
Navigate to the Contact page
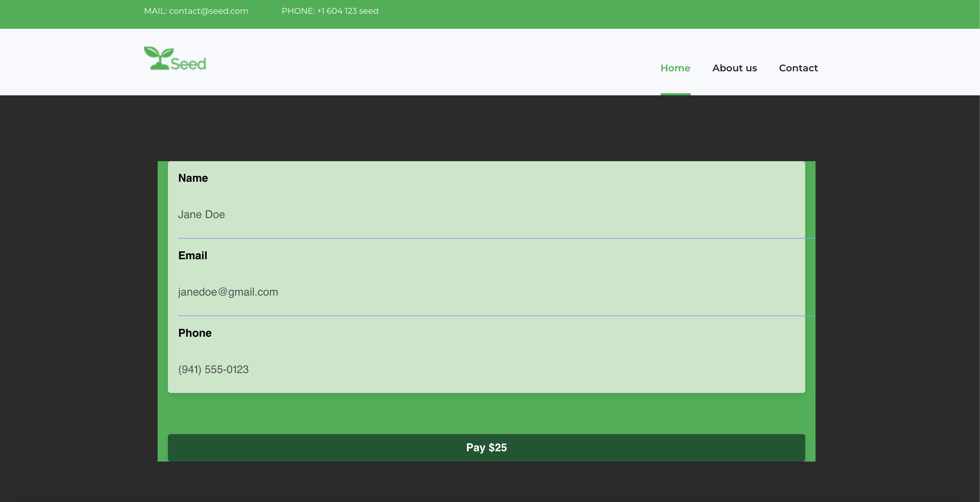click(798, 68)
